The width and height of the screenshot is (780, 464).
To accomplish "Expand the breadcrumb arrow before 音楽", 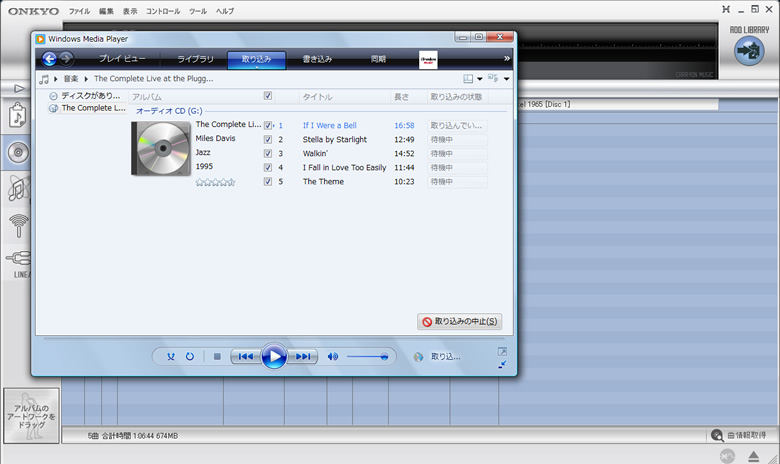I will pyautogui.click(x=56, y=79).
